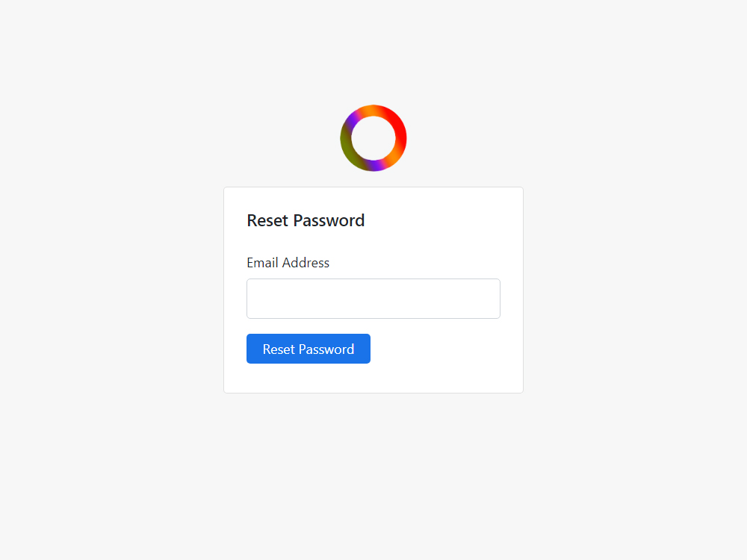Image resolution: width=747 pixels, height=560 pixels.
Task: Click the word Reset in the card heading
Action: coord(267,220)
